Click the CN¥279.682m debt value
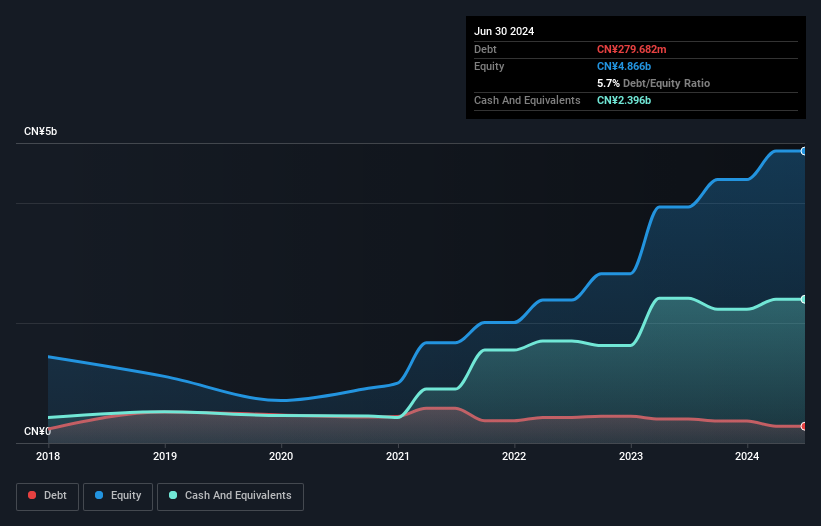 pyautogui.click(x=631, y=49)
